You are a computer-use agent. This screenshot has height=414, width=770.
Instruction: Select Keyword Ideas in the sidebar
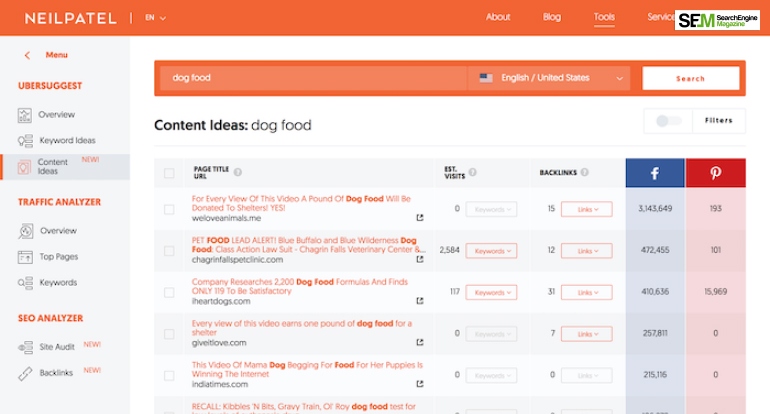point(67,140)
